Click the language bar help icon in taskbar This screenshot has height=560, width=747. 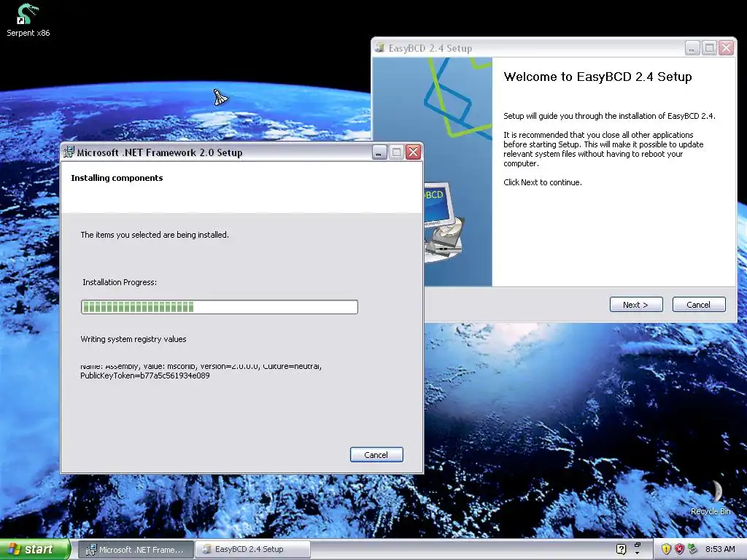(x=621, y=549)
